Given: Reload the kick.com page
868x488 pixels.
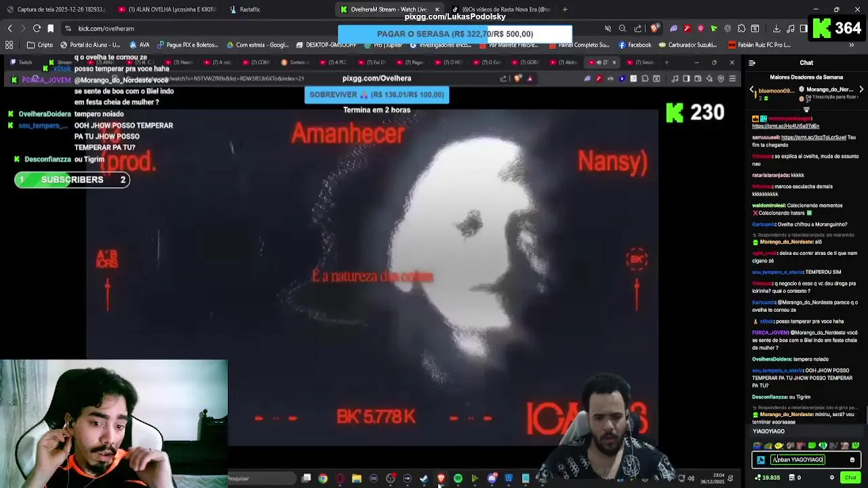Looking at the screenshot, I should 37,28.
